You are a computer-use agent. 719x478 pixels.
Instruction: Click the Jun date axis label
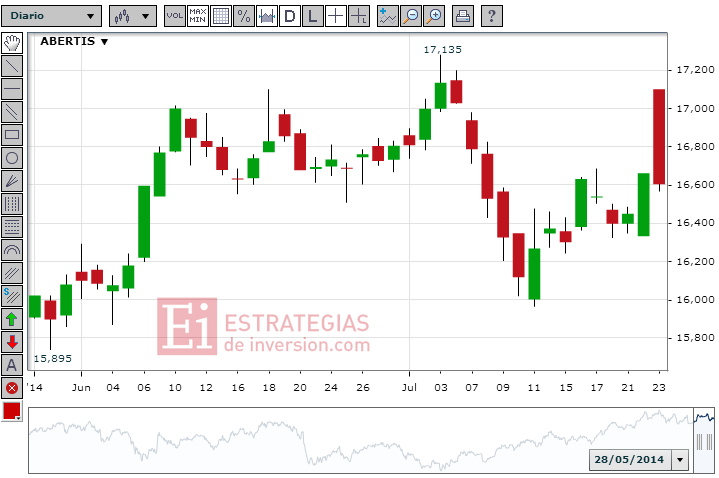pyautogui.click(x=81, y=388)
